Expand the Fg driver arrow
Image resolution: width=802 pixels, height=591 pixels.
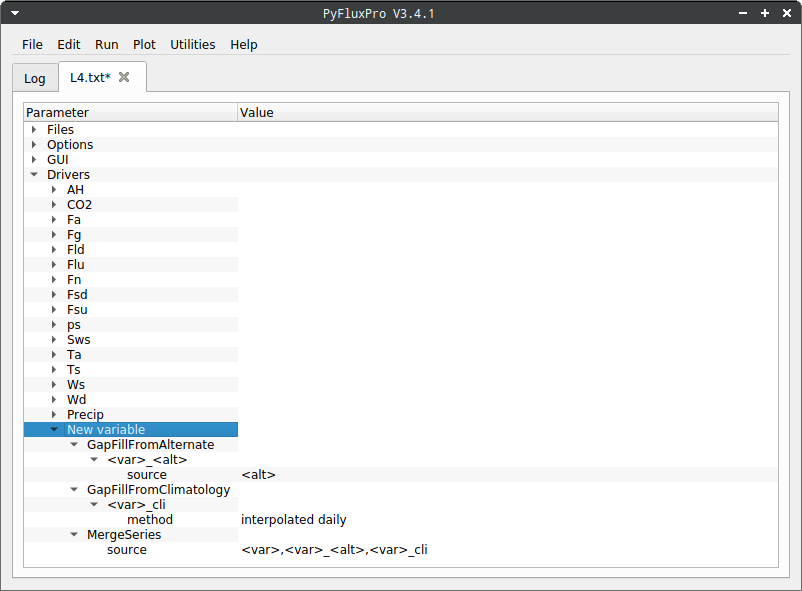54,234
